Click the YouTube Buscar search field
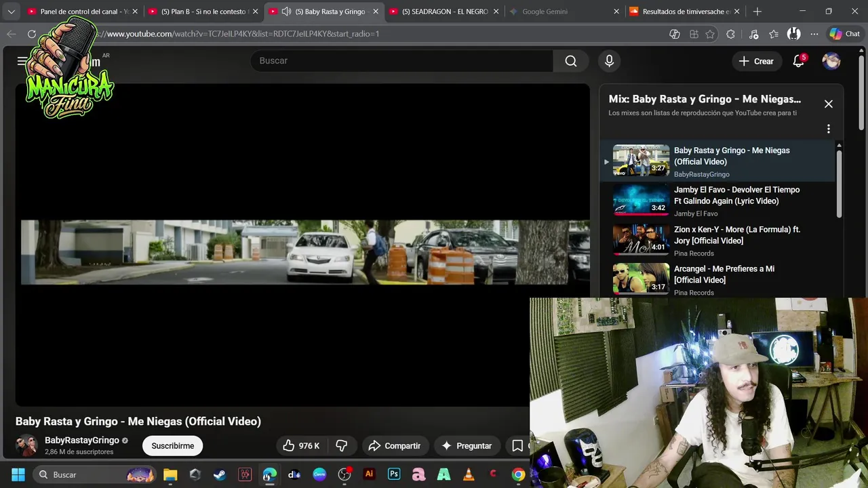The width and height of the screenshot is (868, 488). 401,61
